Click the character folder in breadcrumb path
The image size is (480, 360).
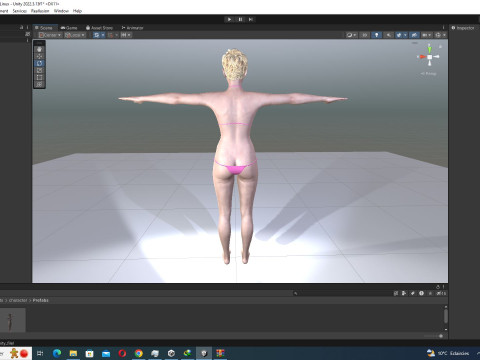tap(18, 300)
